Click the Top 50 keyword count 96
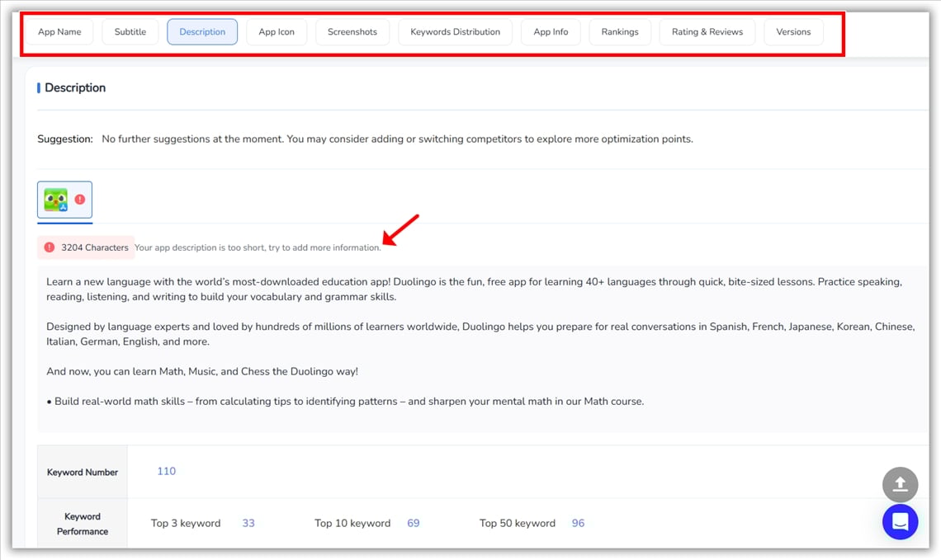This screenshot has height=560, width=941. (x=578, y=524)
